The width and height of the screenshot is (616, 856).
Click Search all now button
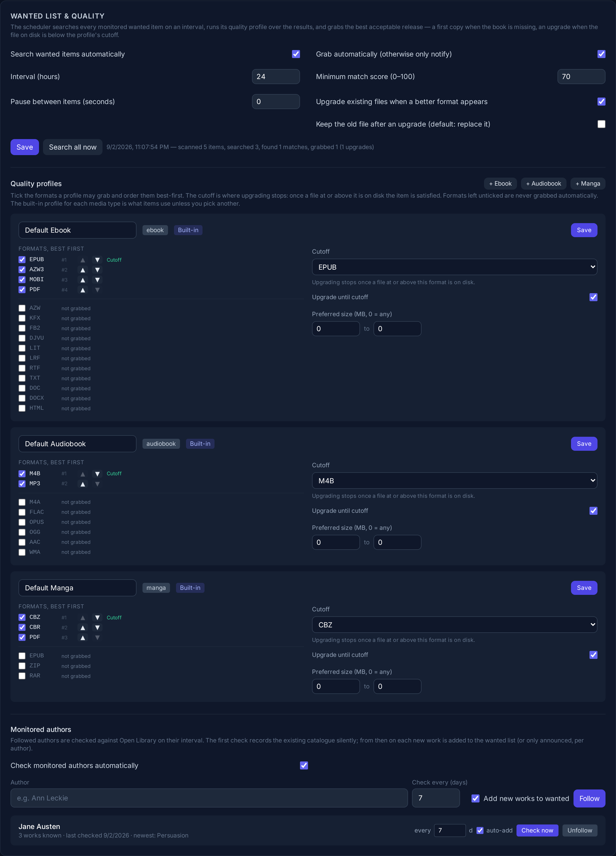73,147
